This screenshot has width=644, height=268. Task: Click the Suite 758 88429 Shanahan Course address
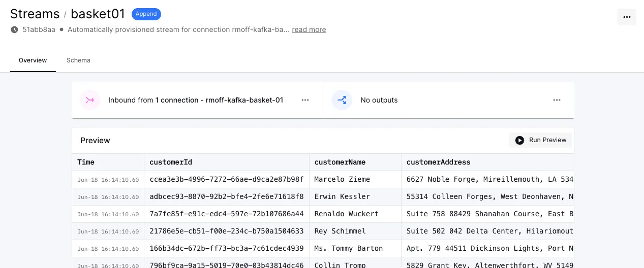coord(488,214)
